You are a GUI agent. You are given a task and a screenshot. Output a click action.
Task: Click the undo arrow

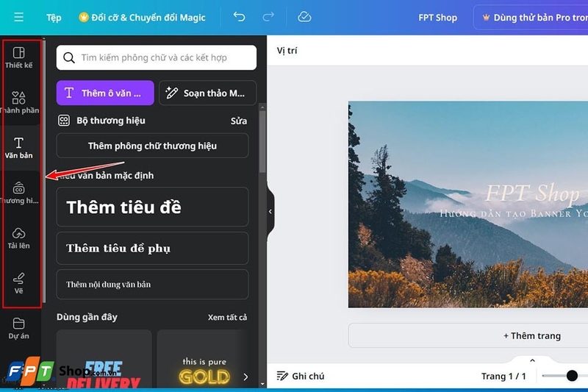point(239,17)
